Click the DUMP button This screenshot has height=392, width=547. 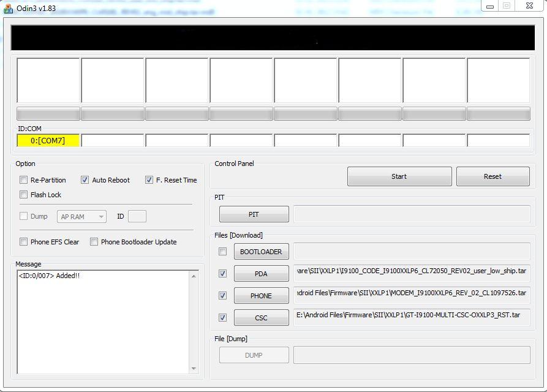tap(254, 355)
